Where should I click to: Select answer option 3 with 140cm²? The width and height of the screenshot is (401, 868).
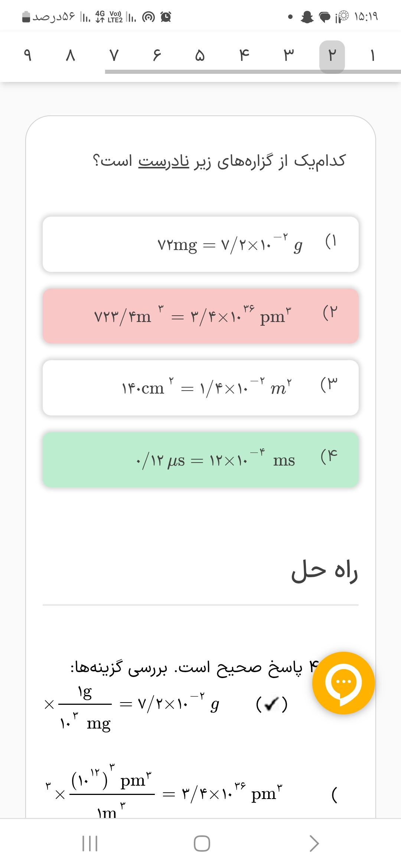[200, 388]
